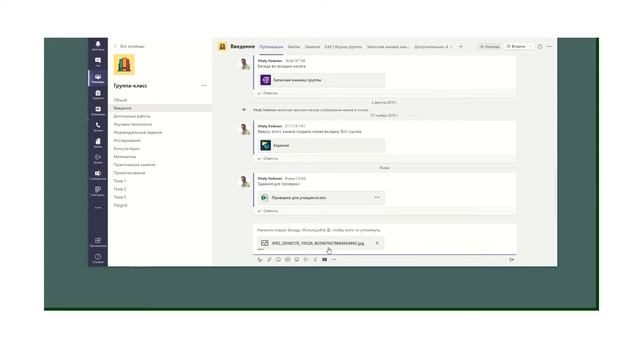Open the Emoji picker
This screenshot has width=640, height=360.
click(x=278, y=260)
